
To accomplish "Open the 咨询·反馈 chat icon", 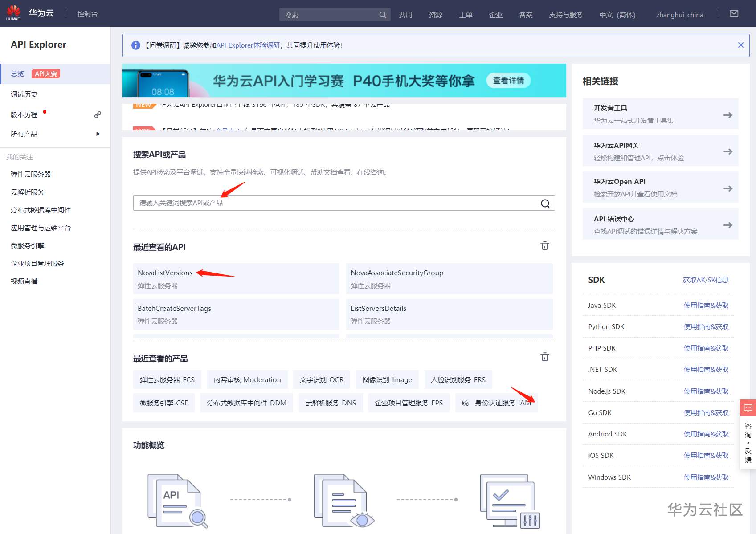I will pos(748,408).
